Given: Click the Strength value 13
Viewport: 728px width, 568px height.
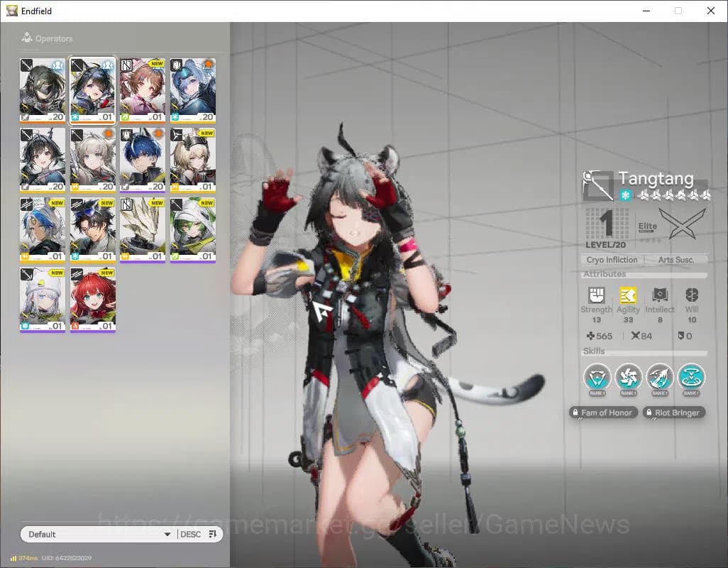Looking at the screenshot, I should (597, 320).
